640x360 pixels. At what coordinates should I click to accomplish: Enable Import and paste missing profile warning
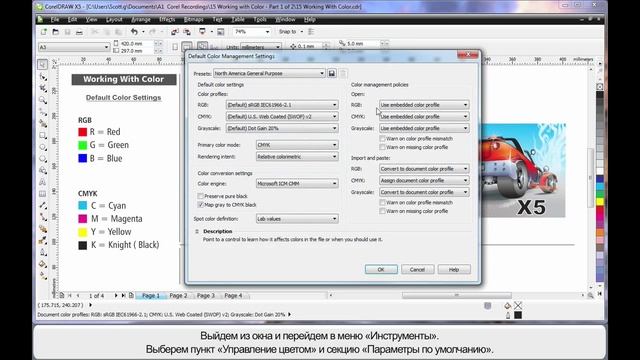[x=382, y=211]
